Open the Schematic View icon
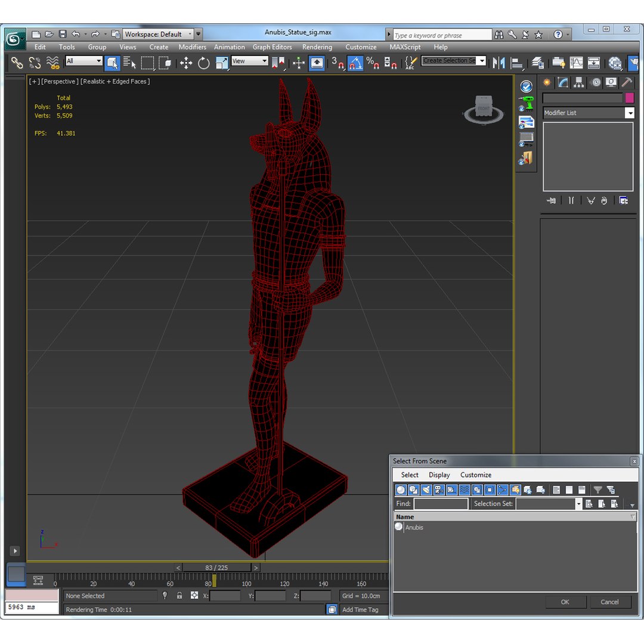 tap(594, 63)
